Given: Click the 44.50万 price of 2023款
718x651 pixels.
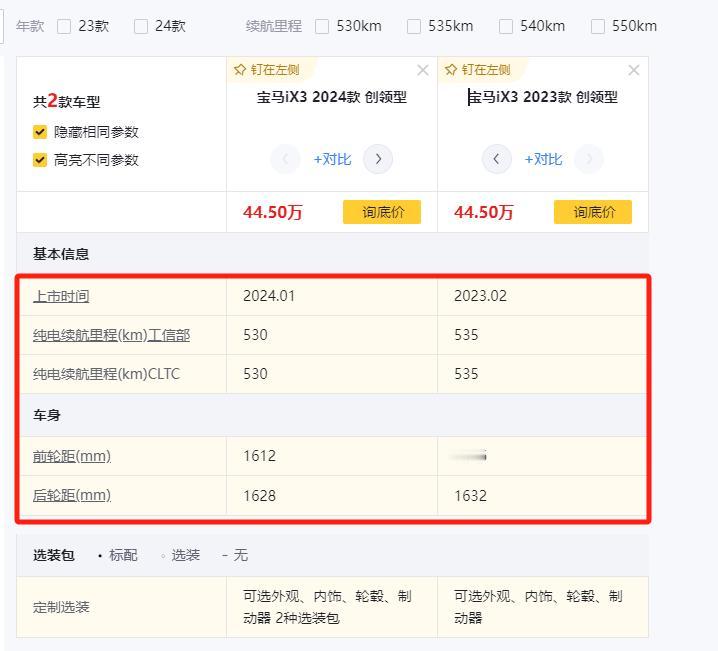Looking at the screenshot, I should coord(484,212).
